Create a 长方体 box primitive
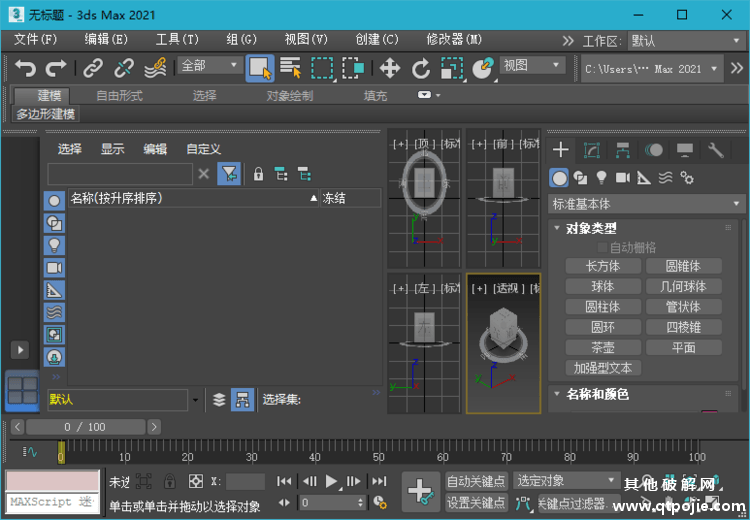The image size is (750, 520). (x=603, y=266)
